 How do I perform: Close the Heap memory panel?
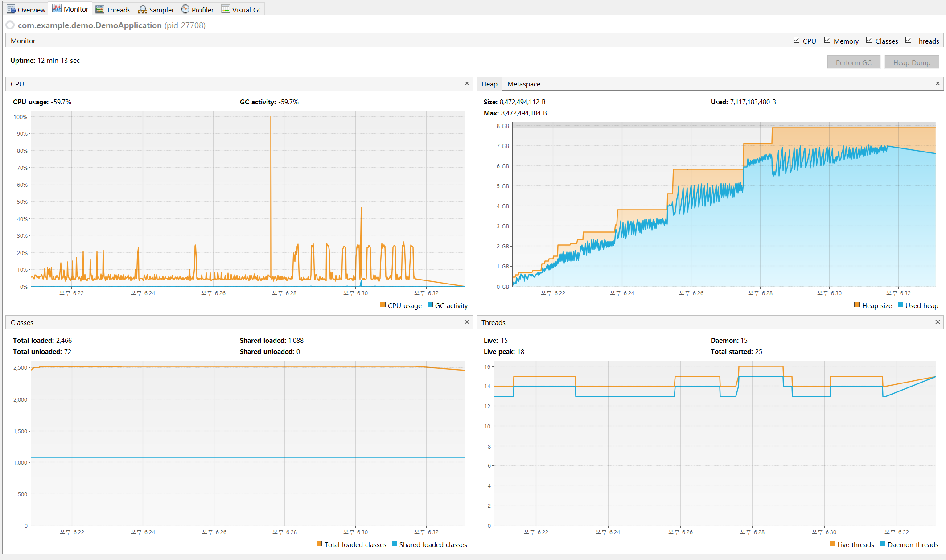pyautogui.click(x=938, y=83)
